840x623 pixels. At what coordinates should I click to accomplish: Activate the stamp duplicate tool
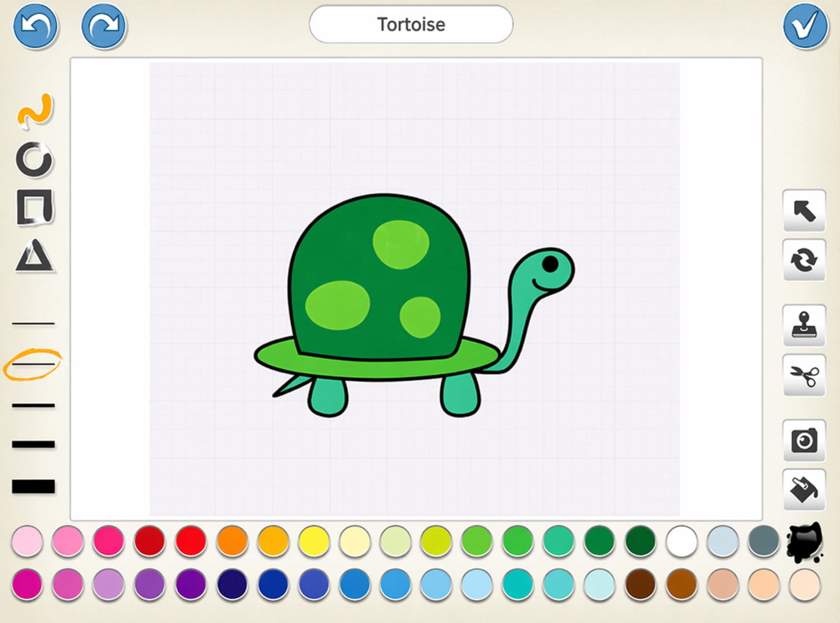tap(804, 325)
